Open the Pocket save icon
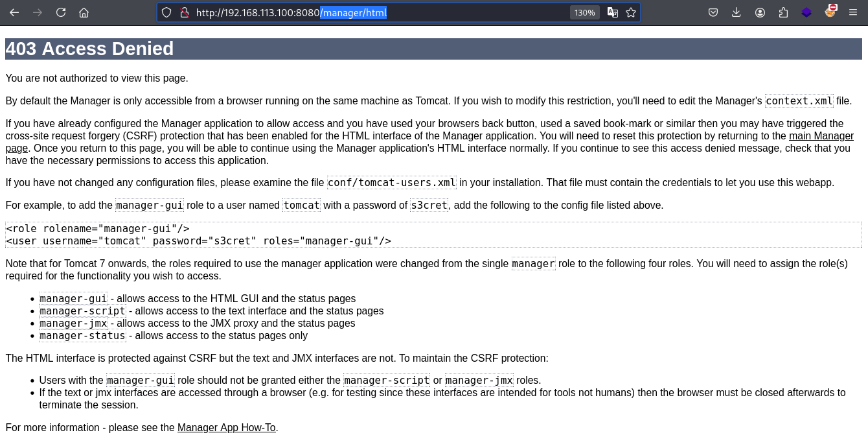This screenshot has height=435, width=868. click(713, 12)
